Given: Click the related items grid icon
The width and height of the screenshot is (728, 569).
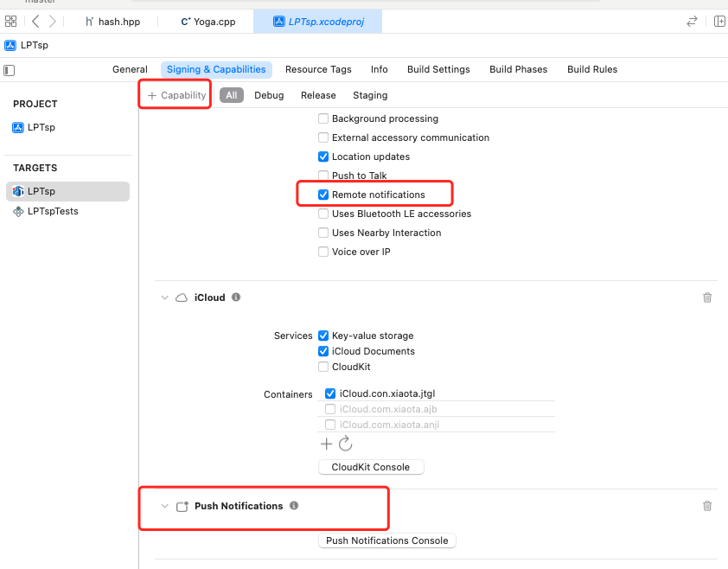Looking at the screenshot, I should [11, 22].
